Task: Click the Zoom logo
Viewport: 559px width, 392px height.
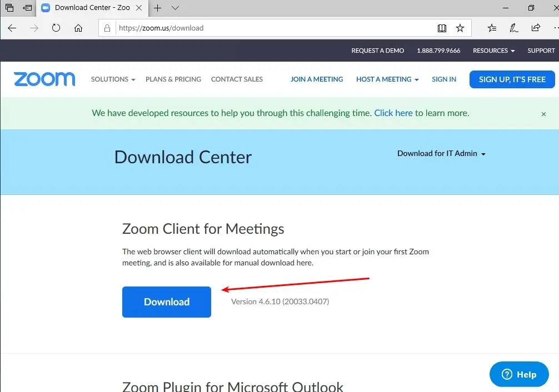Action: pos(44,79)
